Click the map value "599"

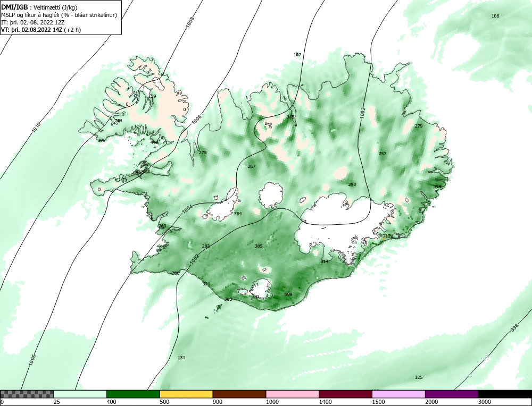pyautogui.click(x=288, y=294)
